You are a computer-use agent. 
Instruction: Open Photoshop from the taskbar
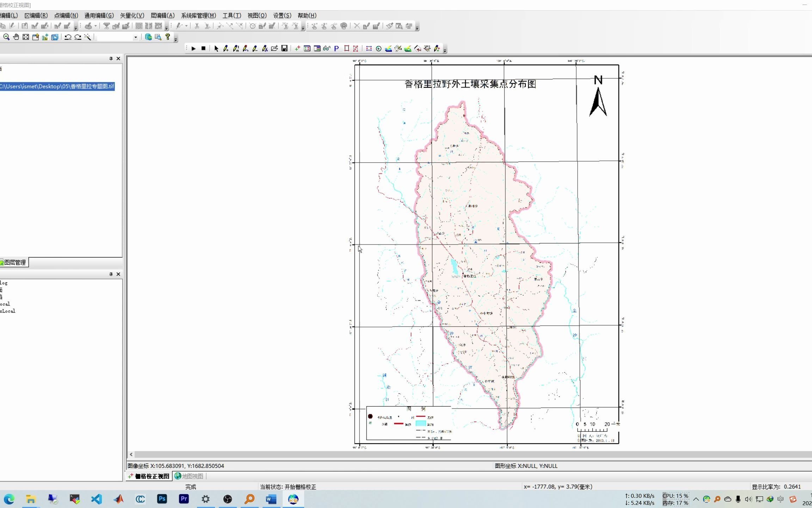[x=162, y=499]
